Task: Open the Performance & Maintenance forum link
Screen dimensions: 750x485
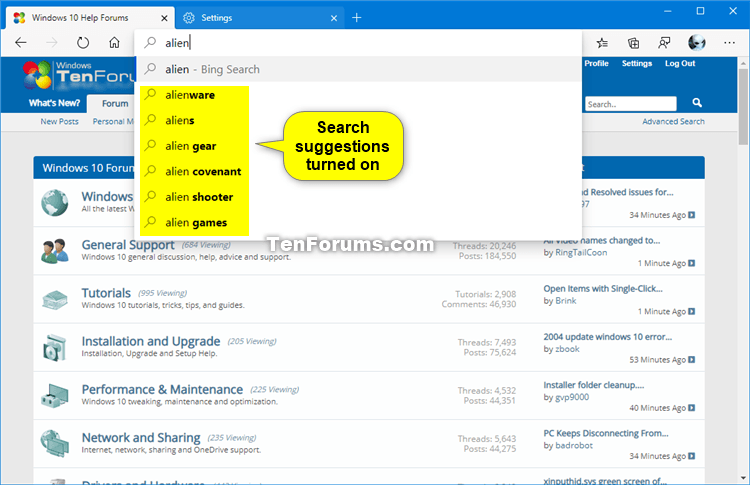Action: 162,389
